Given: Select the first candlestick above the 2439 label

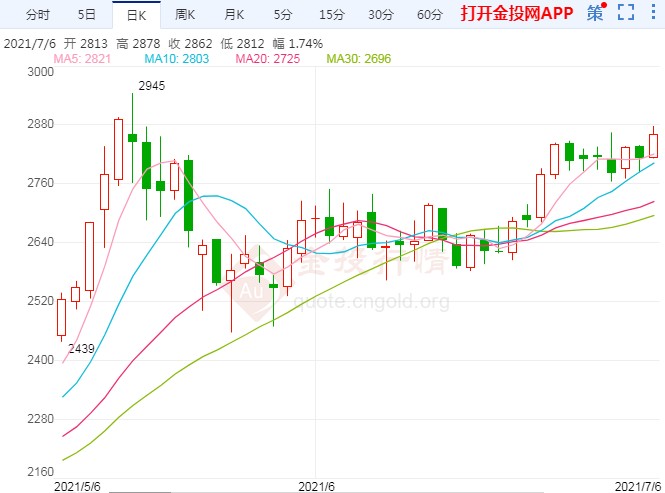Looking at the screenshot, I should click(61, 317).
